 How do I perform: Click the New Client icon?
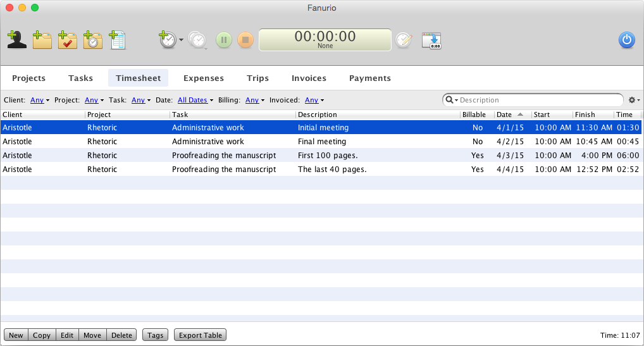(17, 40)
